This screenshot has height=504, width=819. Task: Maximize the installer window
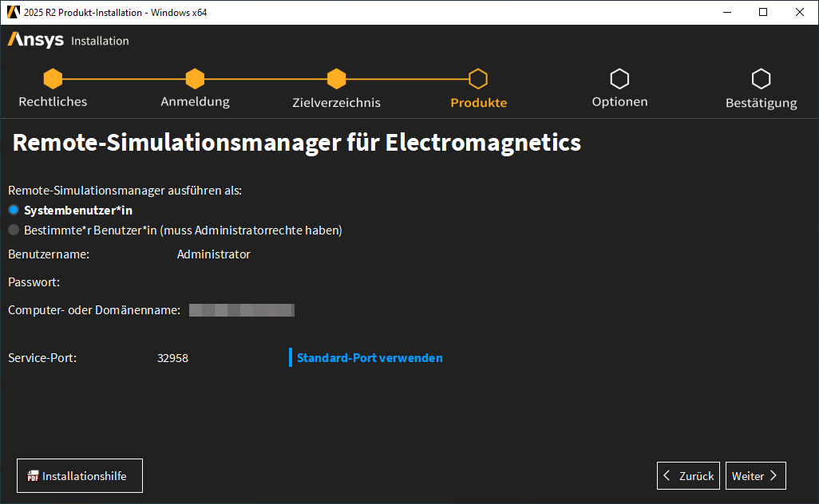tap(763, 12)
